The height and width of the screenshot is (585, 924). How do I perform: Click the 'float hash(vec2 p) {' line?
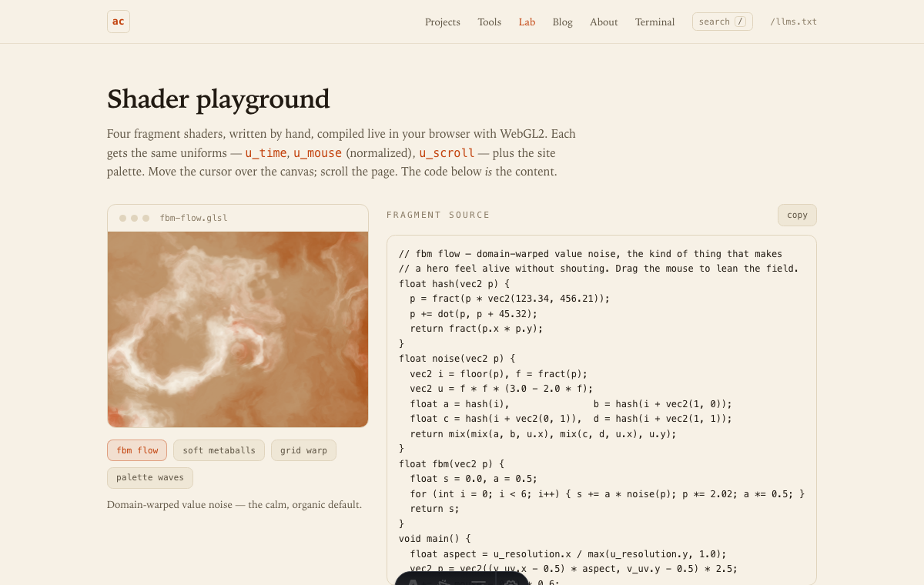(454, 283)
